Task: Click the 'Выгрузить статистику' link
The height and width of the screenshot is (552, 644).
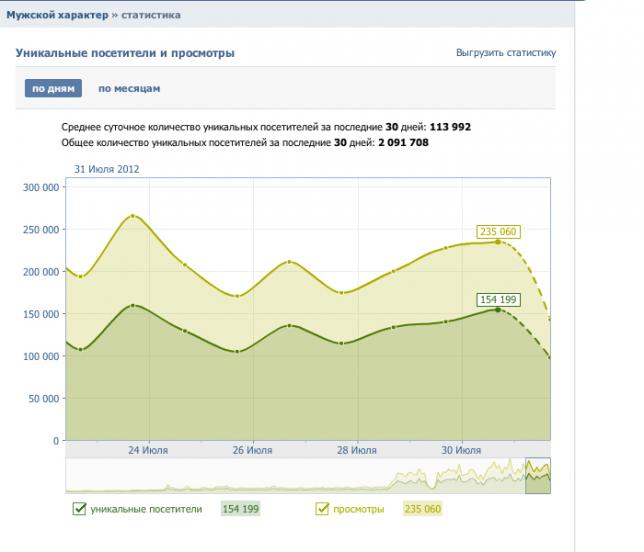Action: click(505, 53)
